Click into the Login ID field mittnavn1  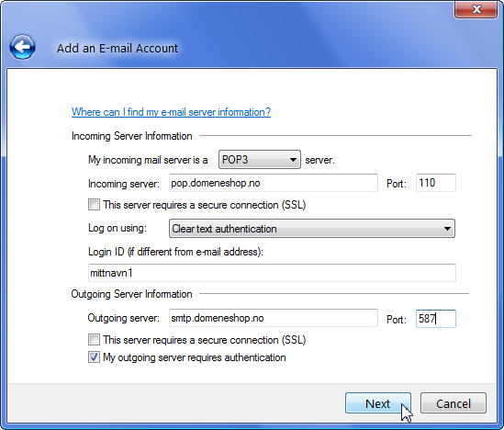(272, 273)
